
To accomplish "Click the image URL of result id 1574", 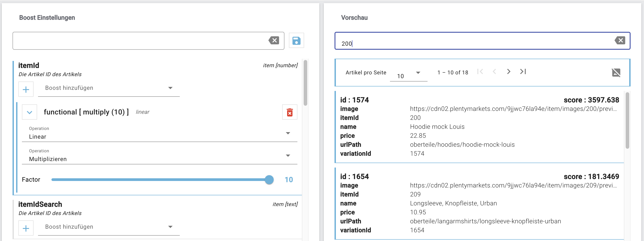I will (x=513, y=109).
